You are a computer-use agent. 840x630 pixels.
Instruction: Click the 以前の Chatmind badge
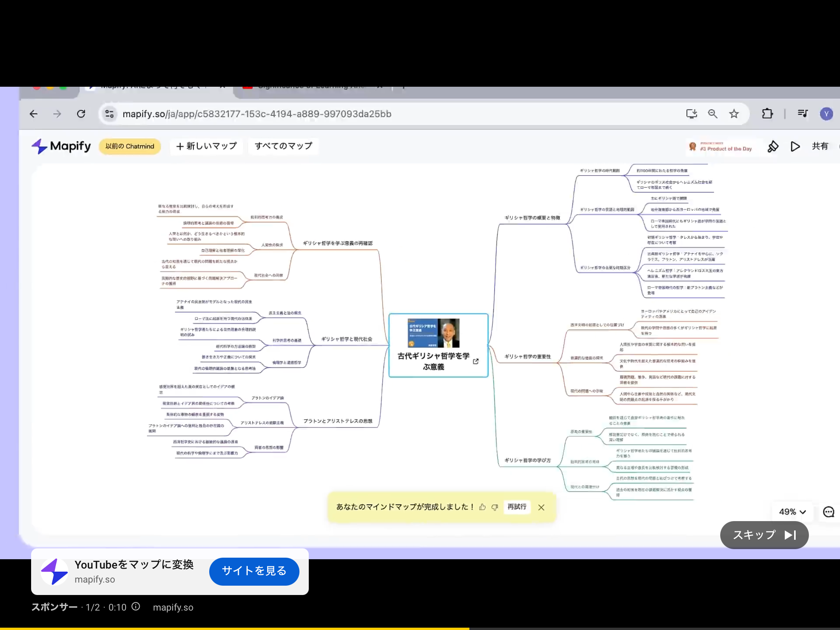(x=129, y=146)
